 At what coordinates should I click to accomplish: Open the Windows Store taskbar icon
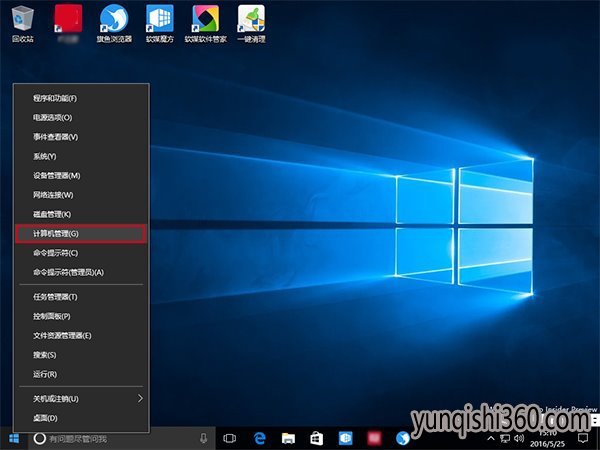click(316, 439)
